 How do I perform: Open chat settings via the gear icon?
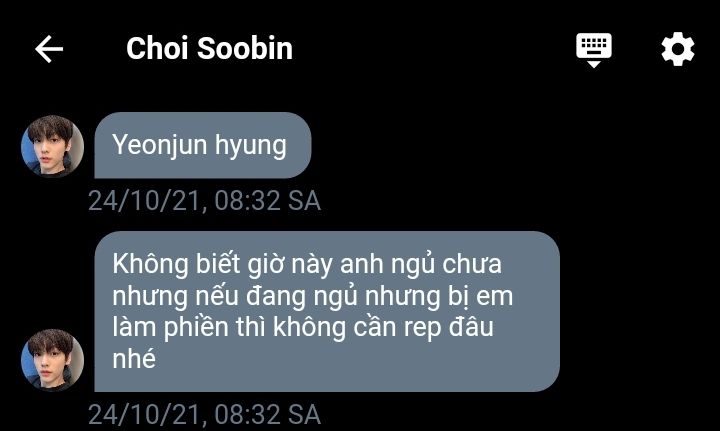(678, 49)
